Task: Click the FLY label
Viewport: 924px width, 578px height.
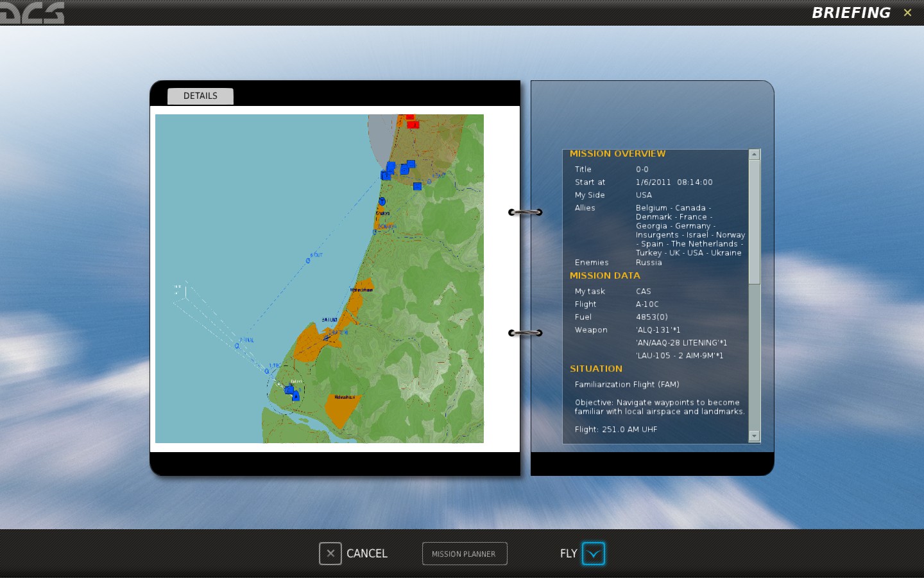Action: point(569,554)
